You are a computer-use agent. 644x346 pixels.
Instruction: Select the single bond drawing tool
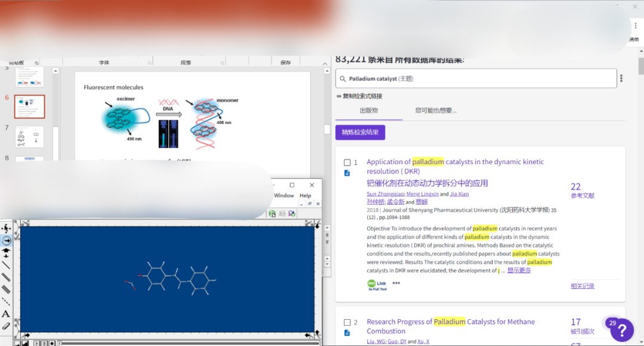(x=6, y=265)
